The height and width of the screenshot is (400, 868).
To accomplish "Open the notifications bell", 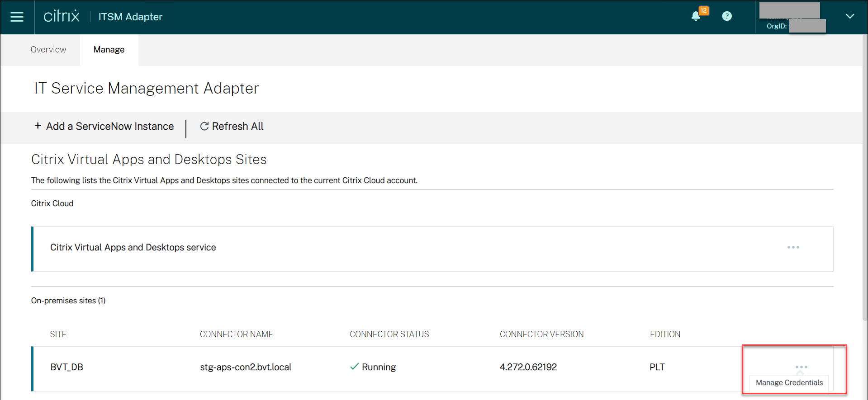I will pos(696,17).
